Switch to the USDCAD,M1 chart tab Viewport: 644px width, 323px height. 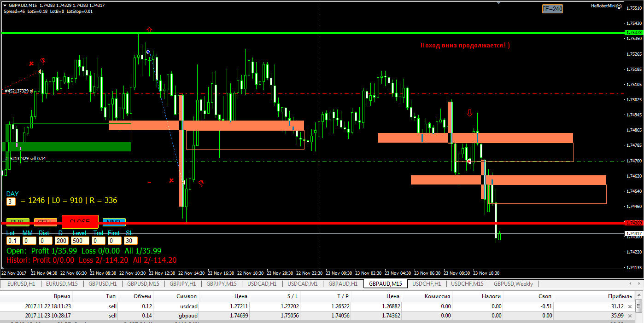coord(302,283)
